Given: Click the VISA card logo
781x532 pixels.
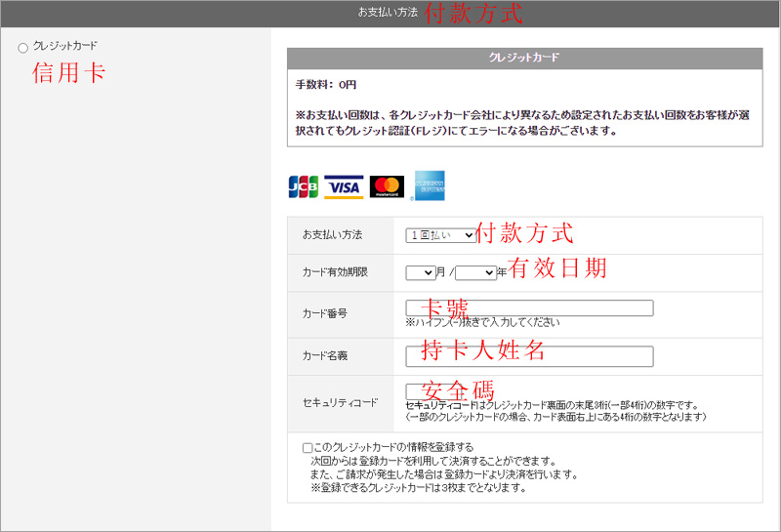Looking at the screenshot, I should pyautogui.click(x=344, y=186).
